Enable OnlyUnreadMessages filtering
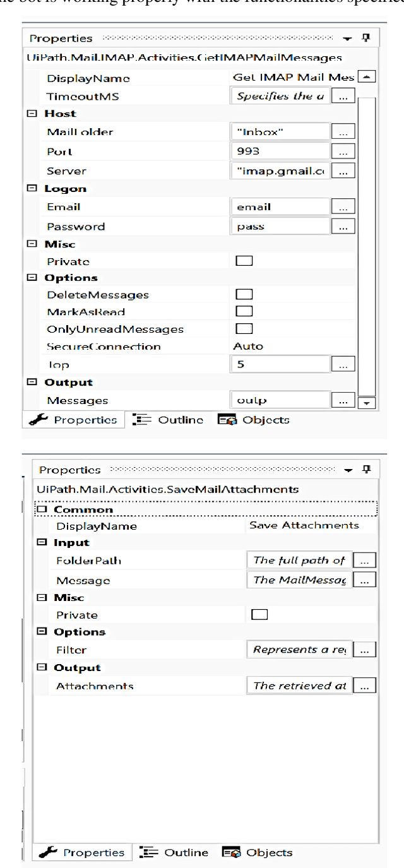The height and width of the screenshot is (868, 404). click(244, 329)
